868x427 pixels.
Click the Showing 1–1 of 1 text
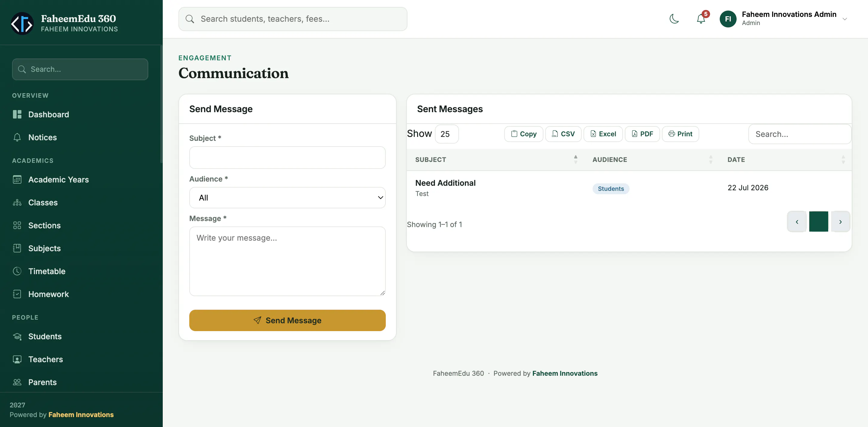point(434,224)
